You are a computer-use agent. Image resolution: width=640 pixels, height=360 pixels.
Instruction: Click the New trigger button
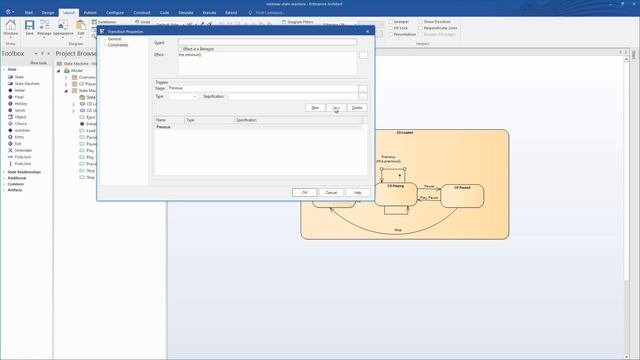[315, 108]
